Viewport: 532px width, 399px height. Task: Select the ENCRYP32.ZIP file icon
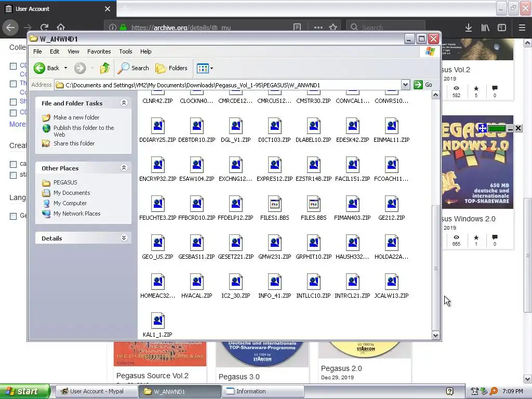pyautogui.click(x=158, y=165)
